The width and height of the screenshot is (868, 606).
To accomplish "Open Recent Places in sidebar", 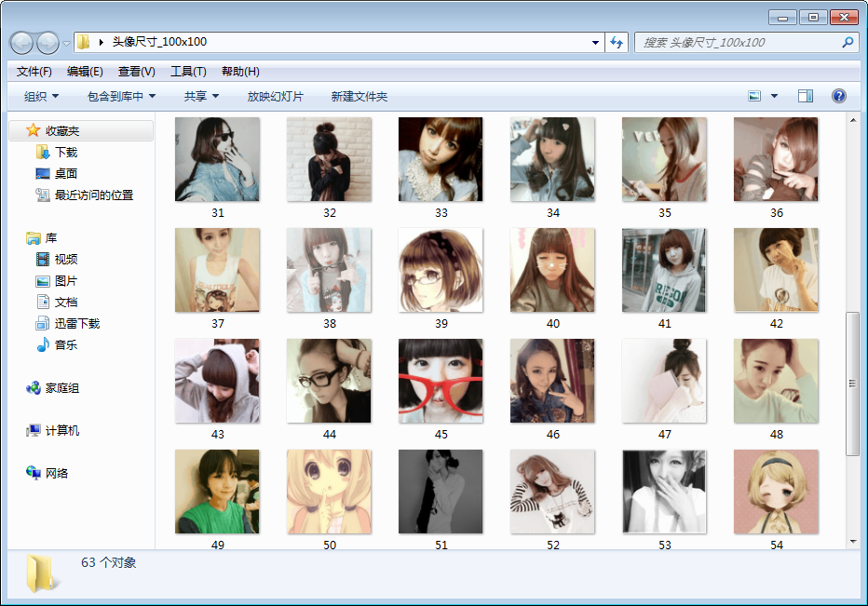I will click(93, 195).
